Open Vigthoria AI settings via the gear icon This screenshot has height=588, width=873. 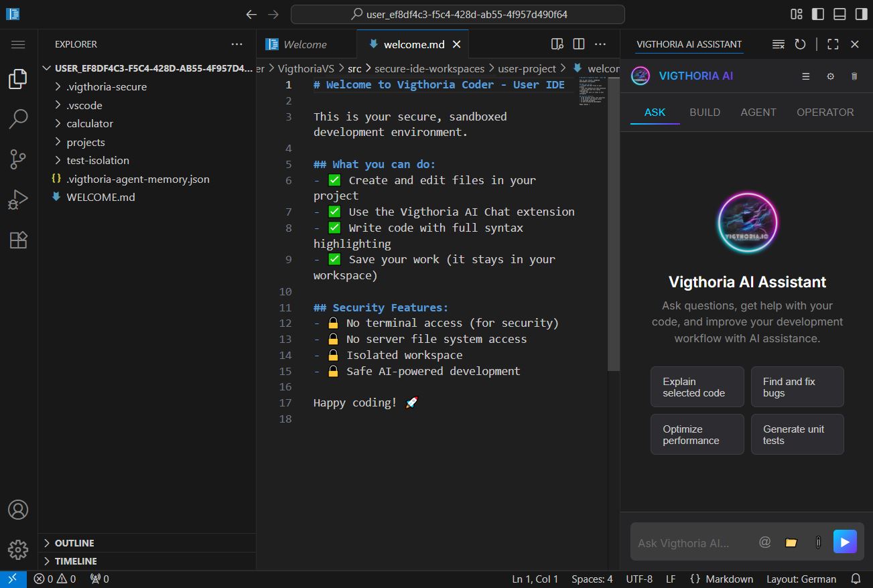(x=830, y=76)
